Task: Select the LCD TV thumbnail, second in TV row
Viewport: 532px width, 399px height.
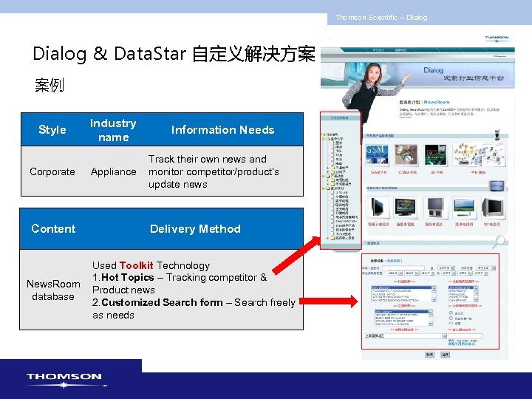Action: coord(405,207)
